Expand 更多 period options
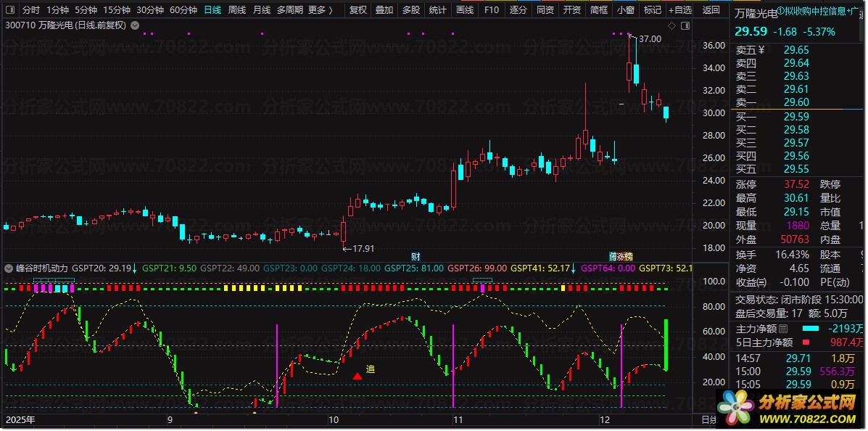Image resolution: width=868 pixels, height=431 pixels. click(x=320, y=10)
